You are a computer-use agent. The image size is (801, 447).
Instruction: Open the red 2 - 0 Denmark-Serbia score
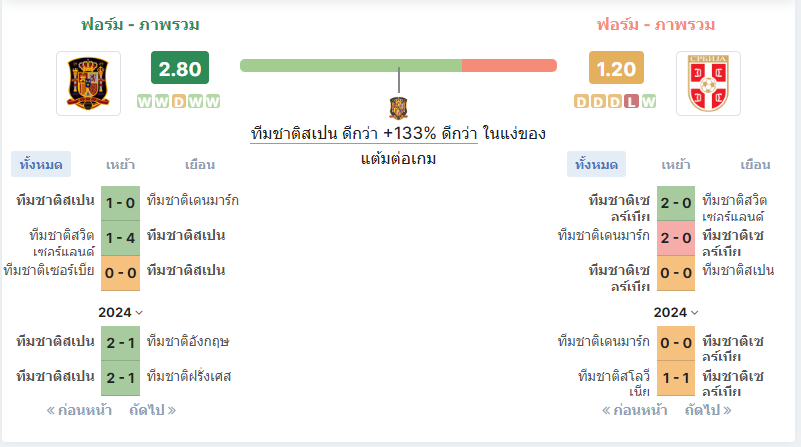676,236
